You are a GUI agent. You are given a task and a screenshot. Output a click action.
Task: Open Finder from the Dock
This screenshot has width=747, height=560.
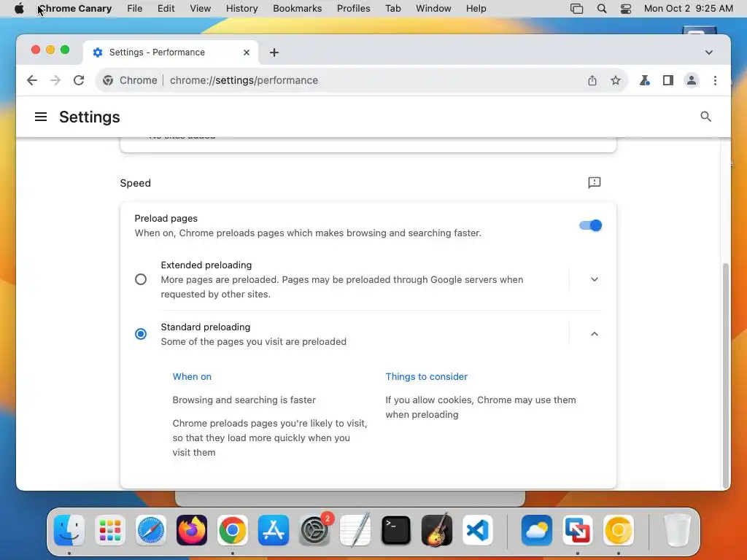click(x=69, y=530)
